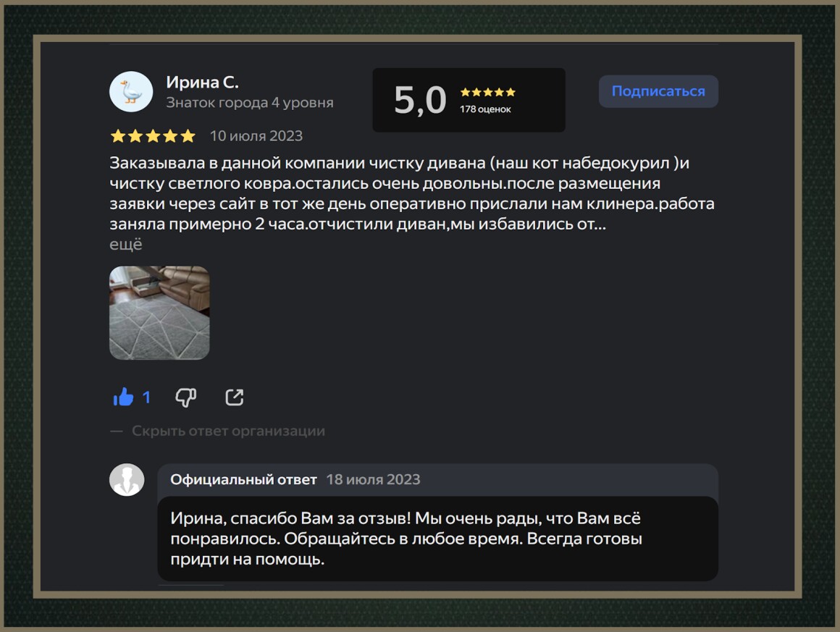Viewport: 840px width, 632px height.
Task: Click the large 5,0 rating score
Action: pos(420,100)
